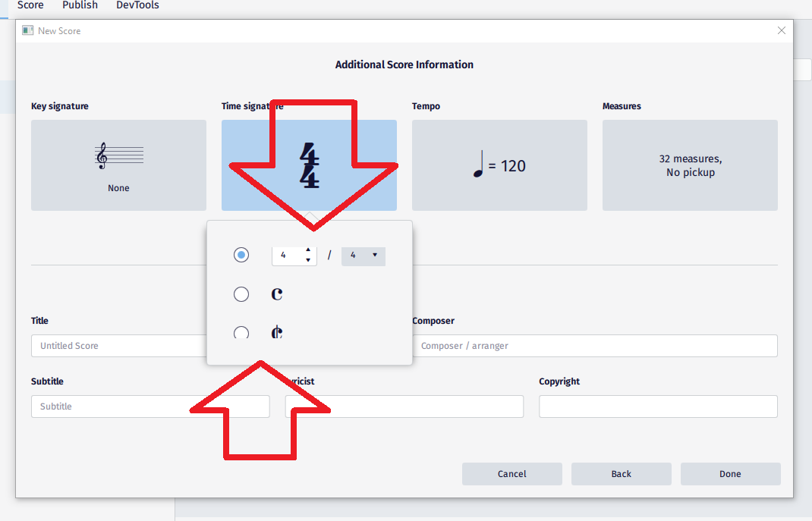Select the common time symbol

point(276,293)
